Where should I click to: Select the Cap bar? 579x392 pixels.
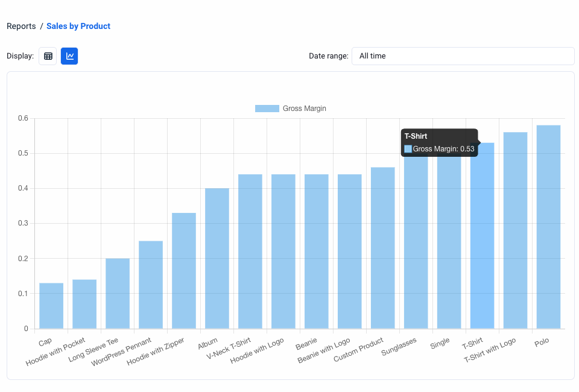point(51,305)
